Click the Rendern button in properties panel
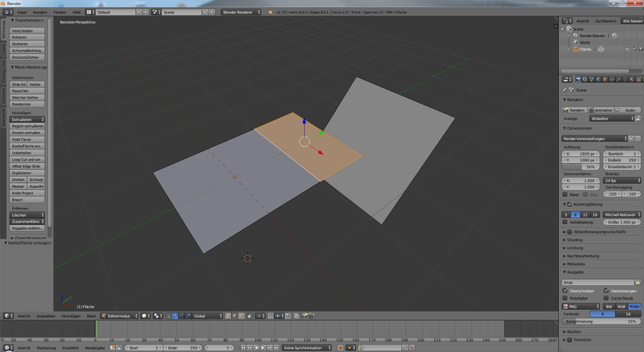 click(x=575, y=110)
